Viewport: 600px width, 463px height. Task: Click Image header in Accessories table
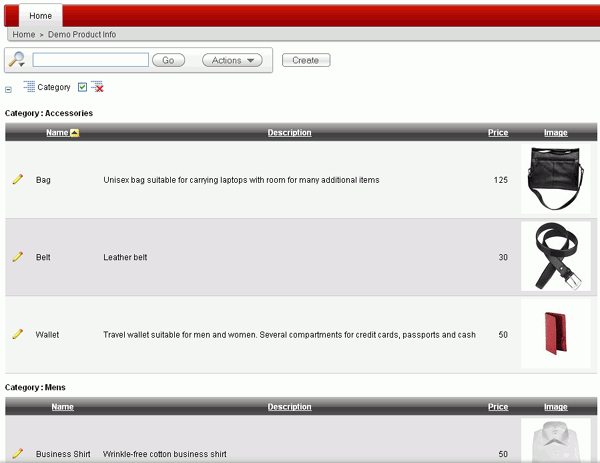coord(556,132)
